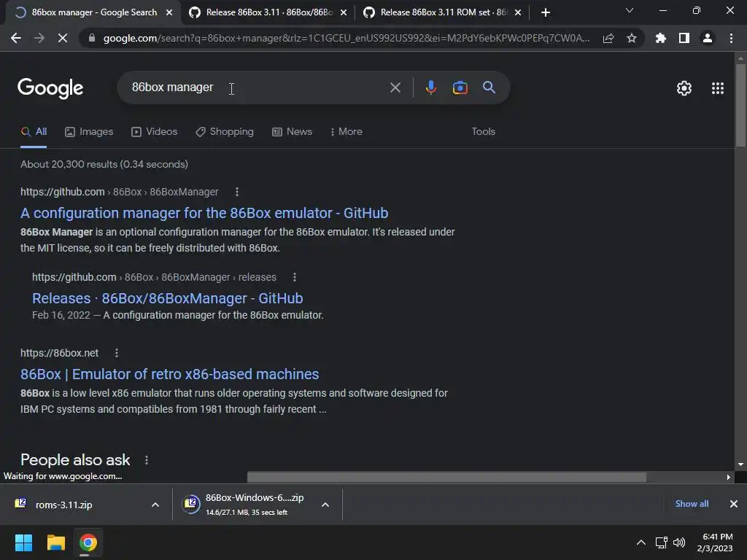Close the 86Box 3.11 ROM set tab
The image size is (747, 560).
click(x=518, y=12)
